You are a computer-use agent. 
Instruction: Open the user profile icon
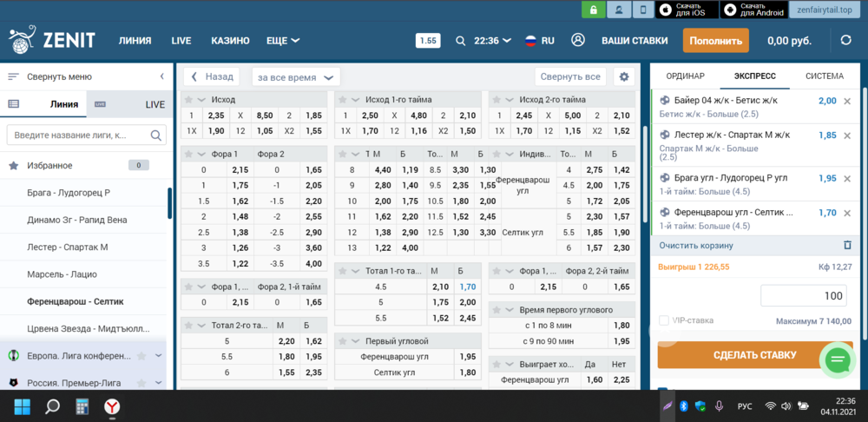point(578,40)
